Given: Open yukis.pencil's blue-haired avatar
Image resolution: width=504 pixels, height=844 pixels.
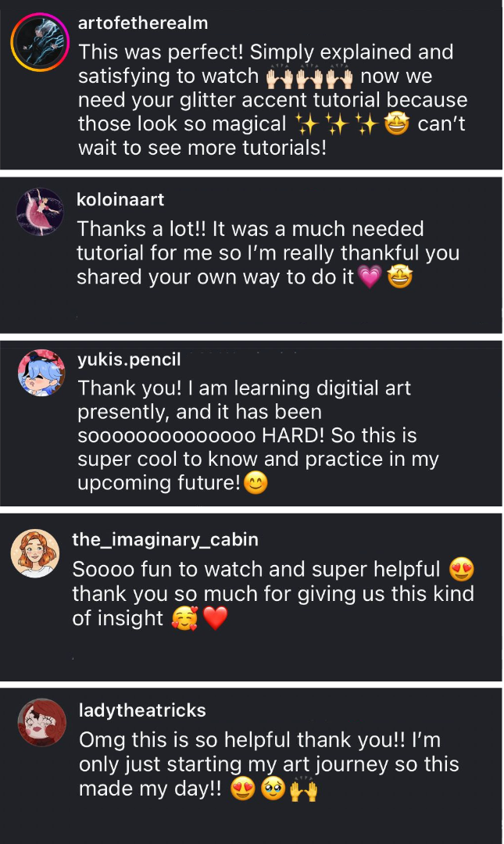Looking at the screenshot, I should pos(41,373).
